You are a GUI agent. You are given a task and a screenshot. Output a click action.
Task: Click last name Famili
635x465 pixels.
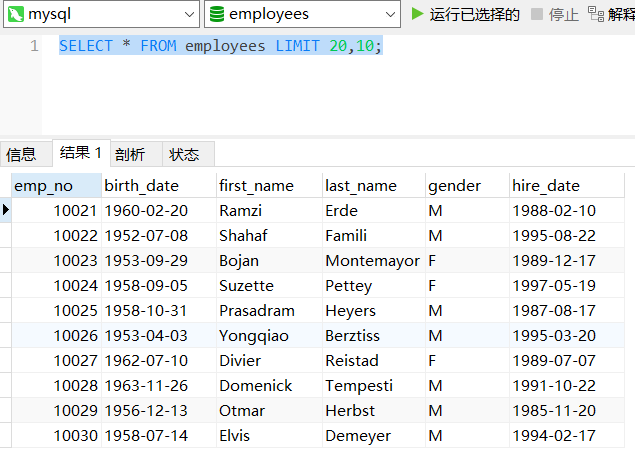pyautogui.click(x=346, y=236)
